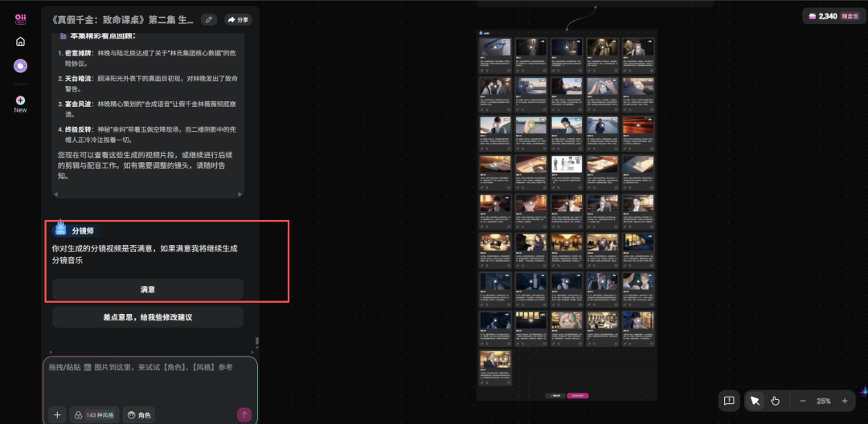
Task: Click the 密室摊牌 summary item
Action: coord(149,58)
